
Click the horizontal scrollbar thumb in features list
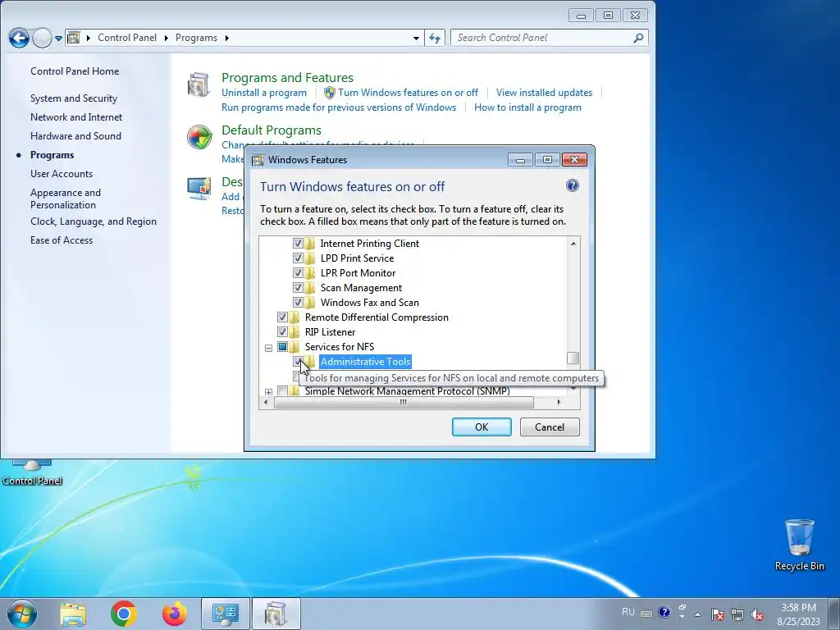(404, 402)
